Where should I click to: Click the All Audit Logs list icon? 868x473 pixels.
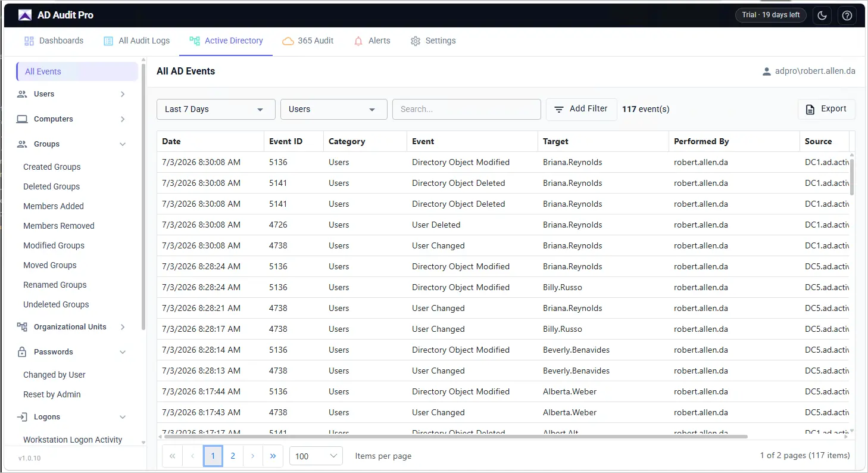[x=108, y=41]
